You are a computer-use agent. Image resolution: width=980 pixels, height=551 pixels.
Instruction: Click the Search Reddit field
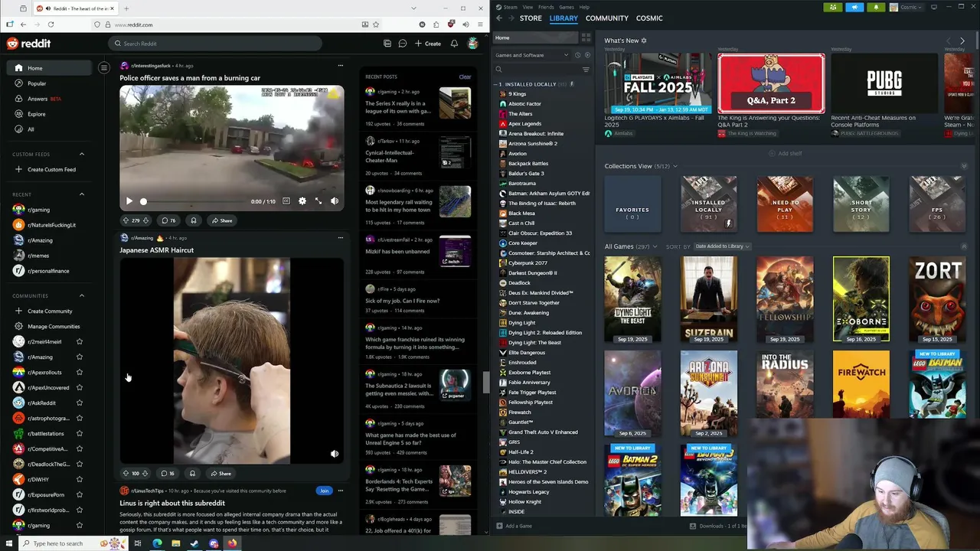click(214, 44)
